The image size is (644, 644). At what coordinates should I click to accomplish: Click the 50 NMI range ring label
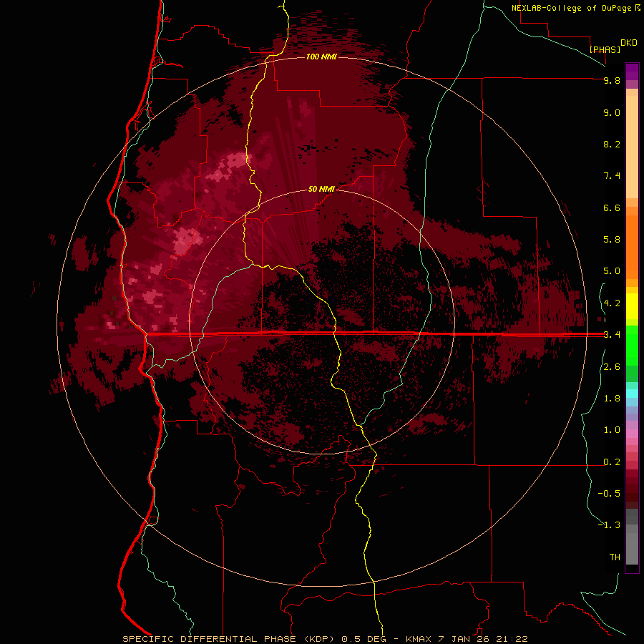[x=321, y=189]
